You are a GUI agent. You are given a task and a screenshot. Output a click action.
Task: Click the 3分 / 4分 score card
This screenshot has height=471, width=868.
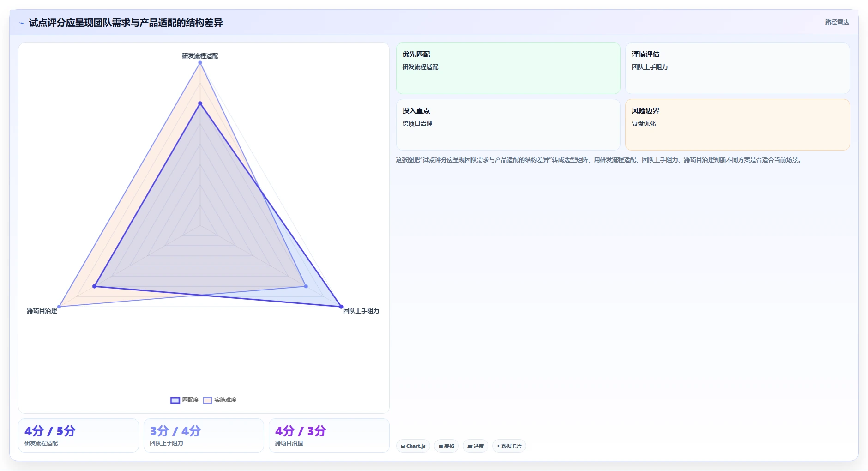click(x=204, y=435)
